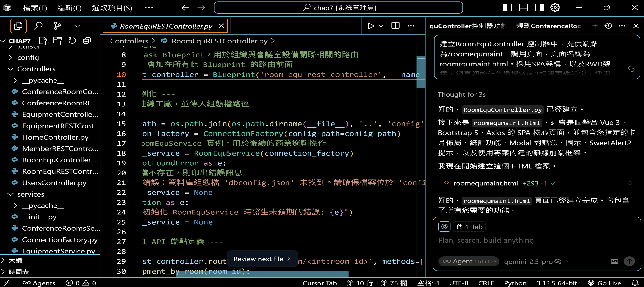Expand more sidebar views chevron
Viewport: 644px width, 287px height.
click(x=77, y=26)
